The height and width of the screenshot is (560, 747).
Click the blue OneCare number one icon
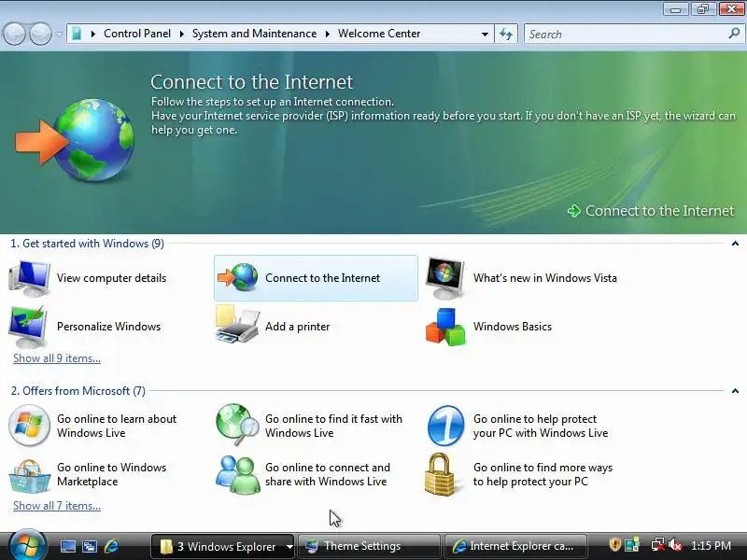(x=445, y=426)
